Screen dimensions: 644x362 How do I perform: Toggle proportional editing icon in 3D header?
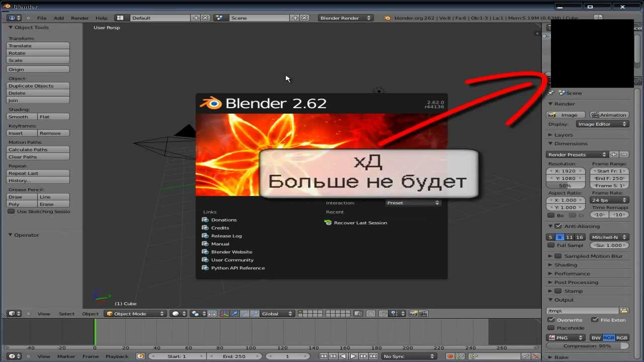(371, 313)
